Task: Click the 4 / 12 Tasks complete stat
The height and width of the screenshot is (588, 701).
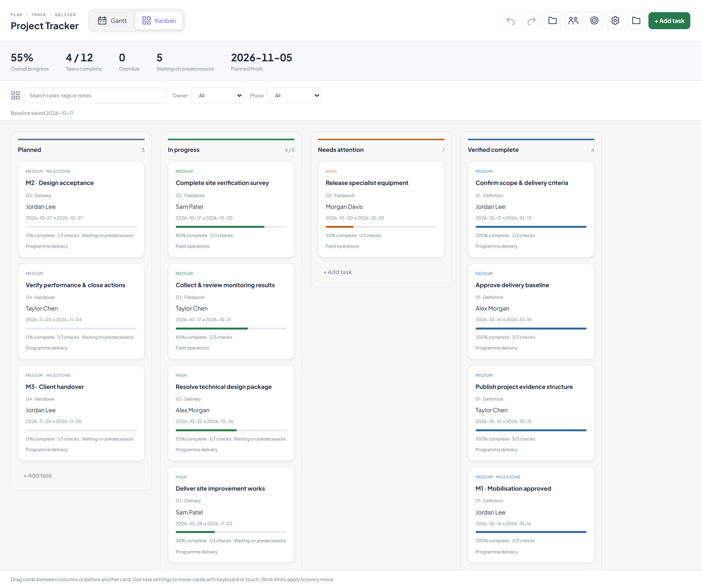Action: (84, 62)
